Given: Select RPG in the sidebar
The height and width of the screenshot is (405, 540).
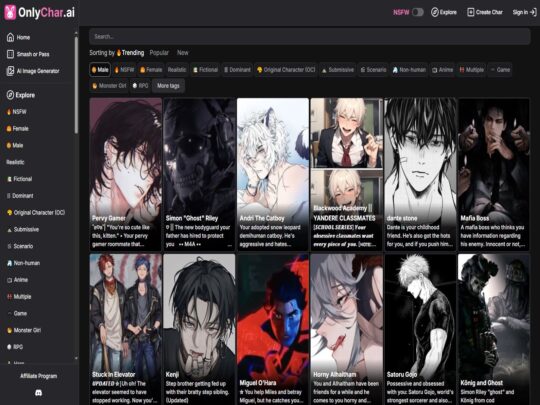Looking at the screenshot, I should pos(15,347).
